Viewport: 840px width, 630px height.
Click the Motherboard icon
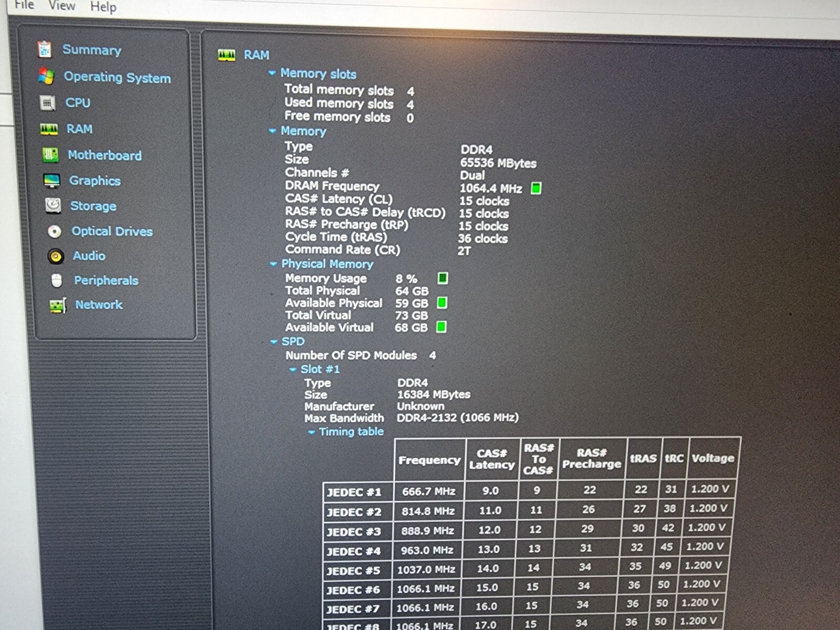point(50,155)
